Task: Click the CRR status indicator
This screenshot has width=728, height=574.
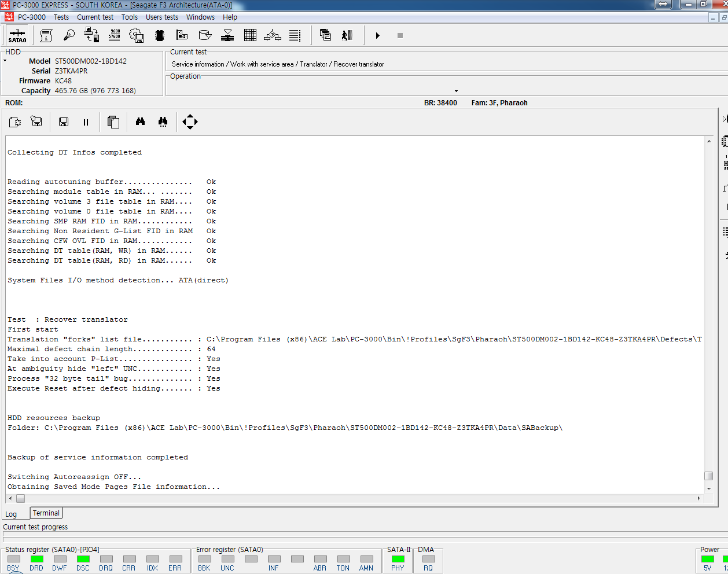Action: 129,559
